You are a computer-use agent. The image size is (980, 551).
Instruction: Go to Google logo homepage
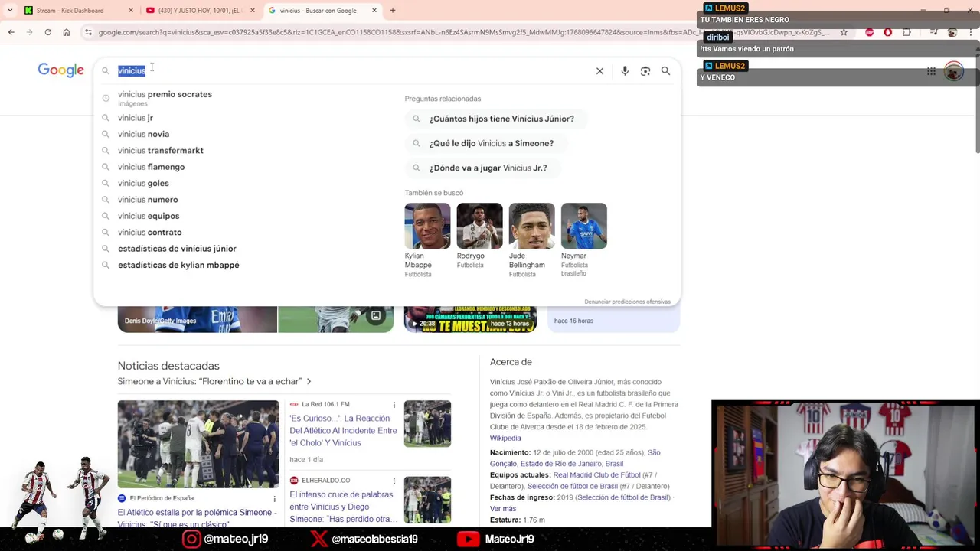click(x=61, y=70)
